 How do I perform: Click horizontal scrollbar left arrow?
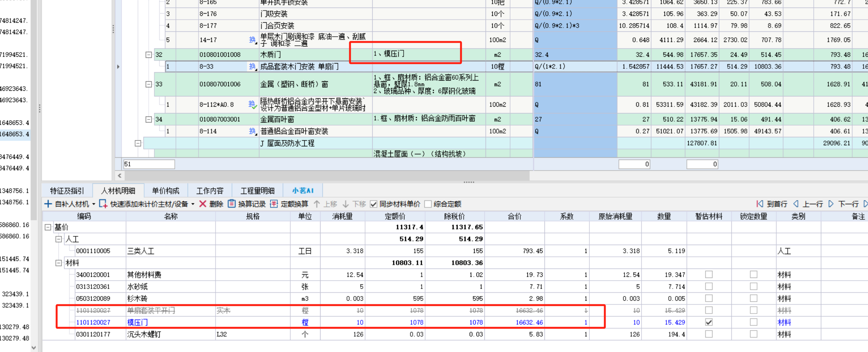coord(120,176)
